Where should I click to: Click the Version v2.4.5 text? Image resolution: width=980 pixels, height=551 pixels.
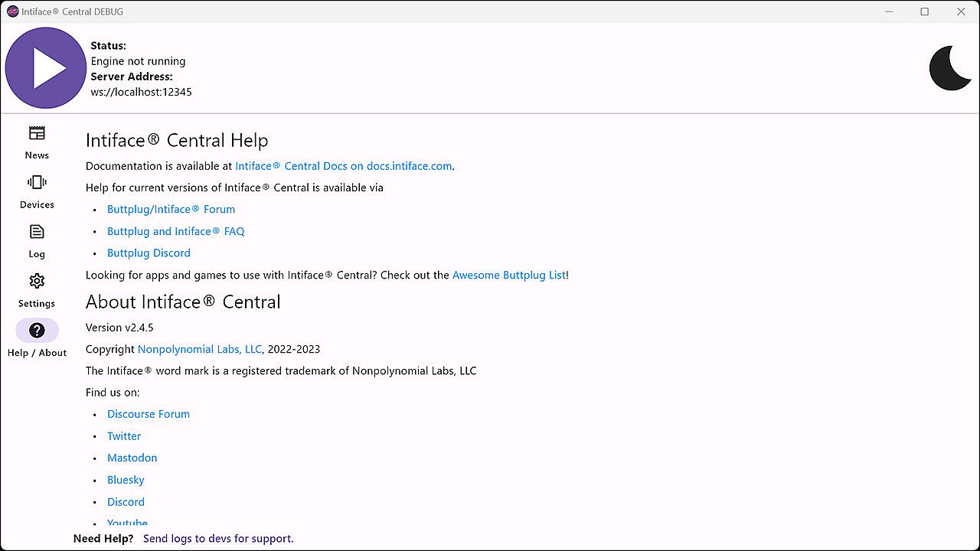pyautogui.click(x=119, y=328)
